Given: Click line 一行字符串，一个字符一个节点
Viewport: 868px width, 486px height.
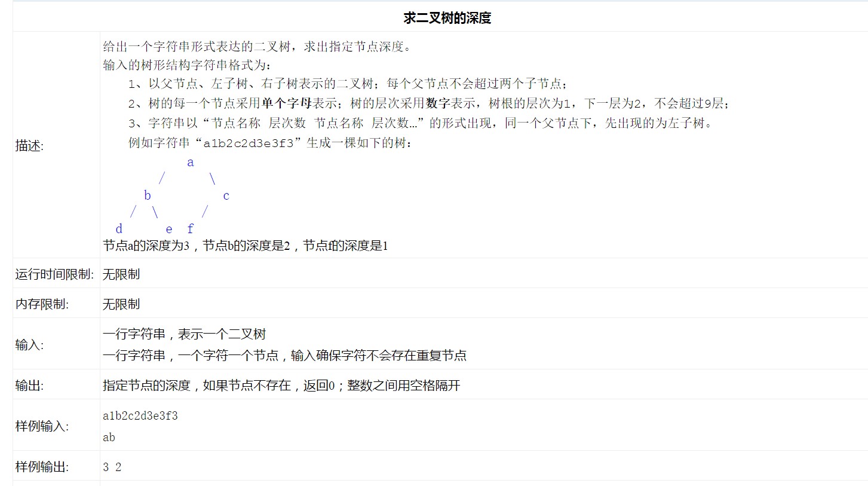Looking at the screenshot, I should [284, 356].
